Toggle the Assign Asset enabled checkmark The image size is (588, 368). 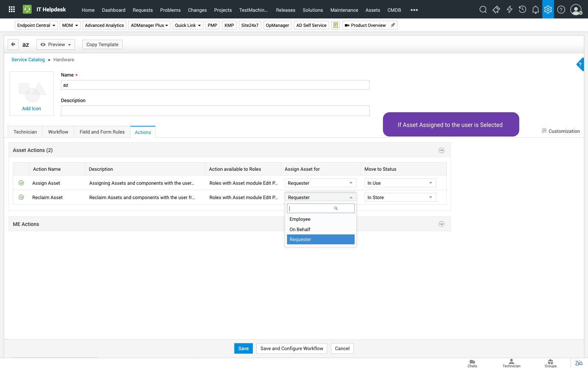(21, 183)
